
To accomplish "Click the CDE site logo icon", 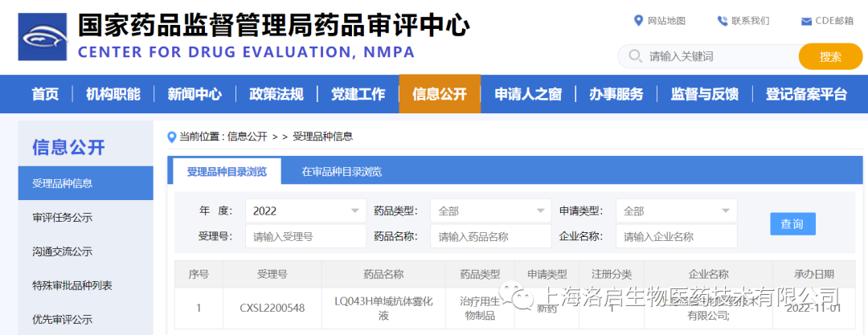I will point(43,36).
